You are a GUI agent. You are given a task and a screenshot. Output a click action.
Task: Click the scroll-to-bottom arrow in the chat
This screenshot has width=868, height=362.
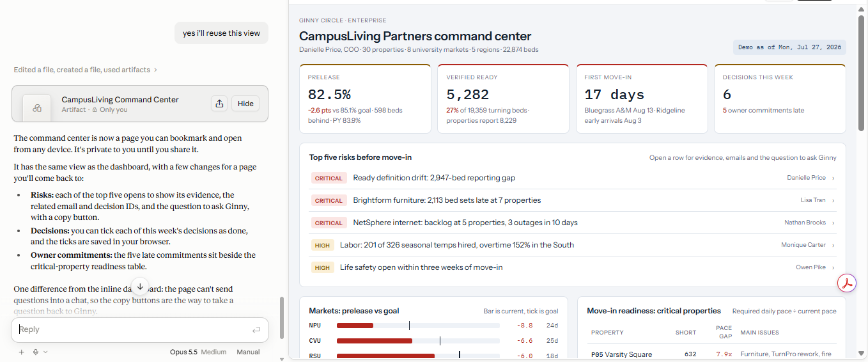point(140,286)
